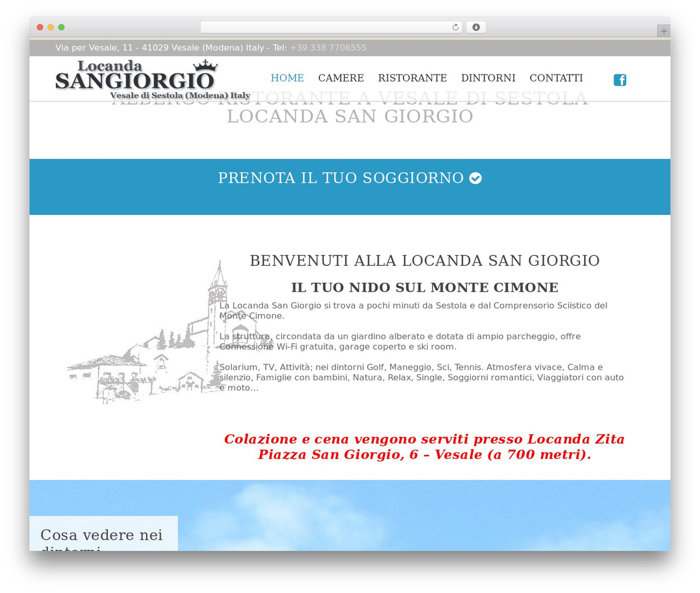Click the address text Via per Vesale, 11
Screen dimensions: 700x593
95,48
